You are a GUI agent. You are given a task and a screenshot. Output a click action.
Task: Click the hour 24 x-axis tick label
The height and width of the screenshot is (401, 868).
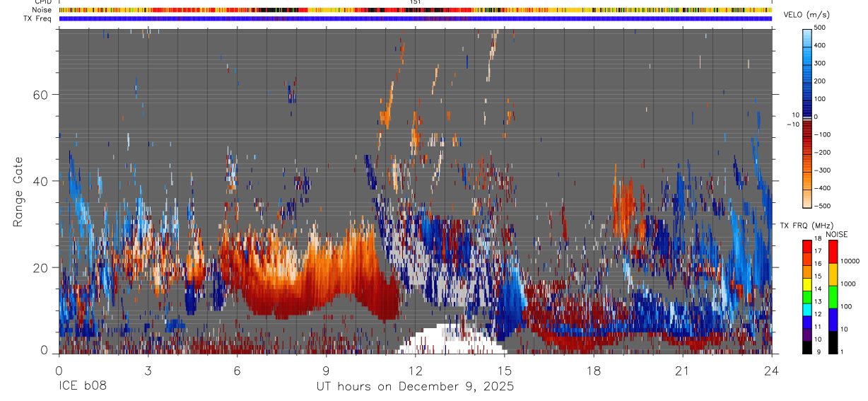click(772, 370)
